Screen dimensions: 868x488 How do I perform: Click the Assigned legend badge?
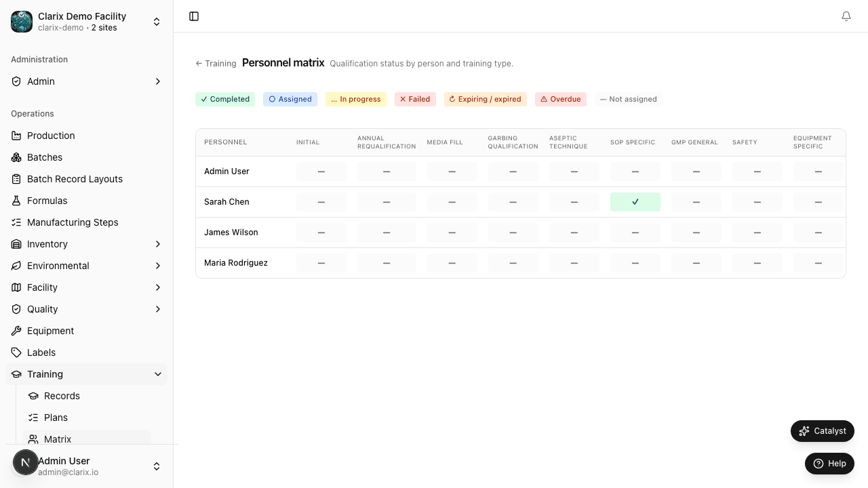click(x=290, y=99)
